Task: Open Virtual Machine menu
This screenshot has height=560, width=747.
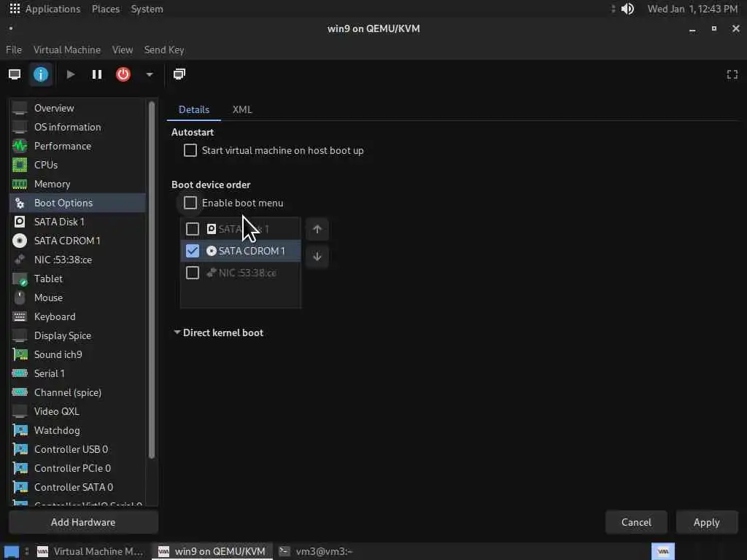Action: coord(67,50)
